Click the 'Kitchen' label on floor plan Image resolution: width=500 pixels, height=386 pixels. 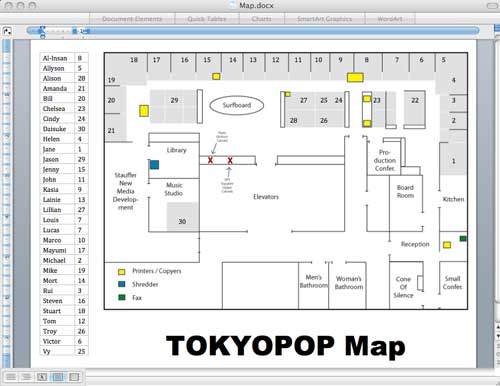pos(453,199)
